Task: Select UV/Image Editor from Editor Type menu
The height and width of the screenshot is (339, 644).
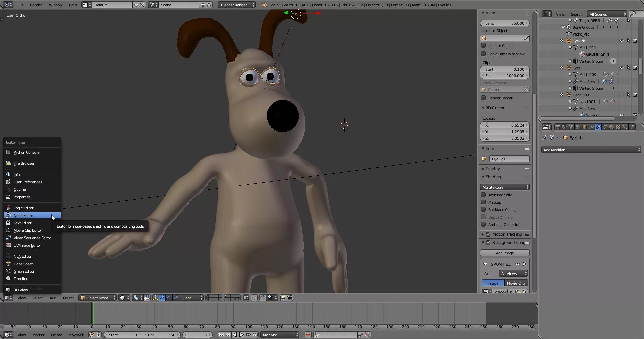Action: tap(32, 245)
